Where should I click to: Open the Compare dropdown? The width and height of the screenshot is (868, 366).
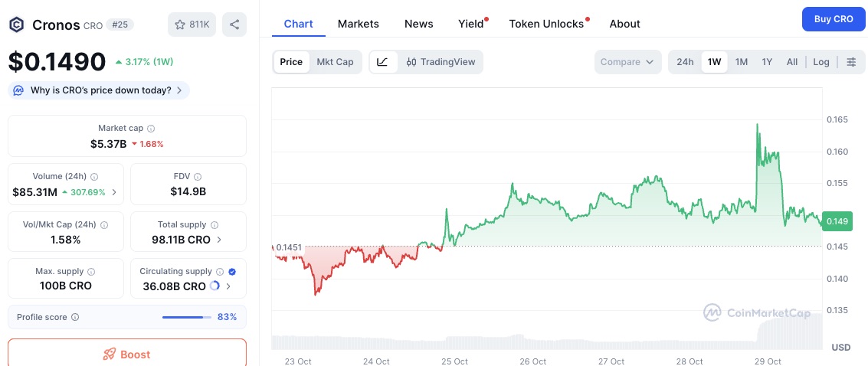(x=627, y=62)
